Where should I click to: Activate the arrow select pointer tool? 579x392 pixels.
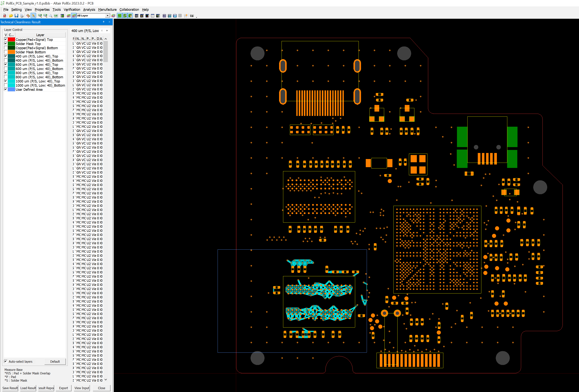coord(33,16)
